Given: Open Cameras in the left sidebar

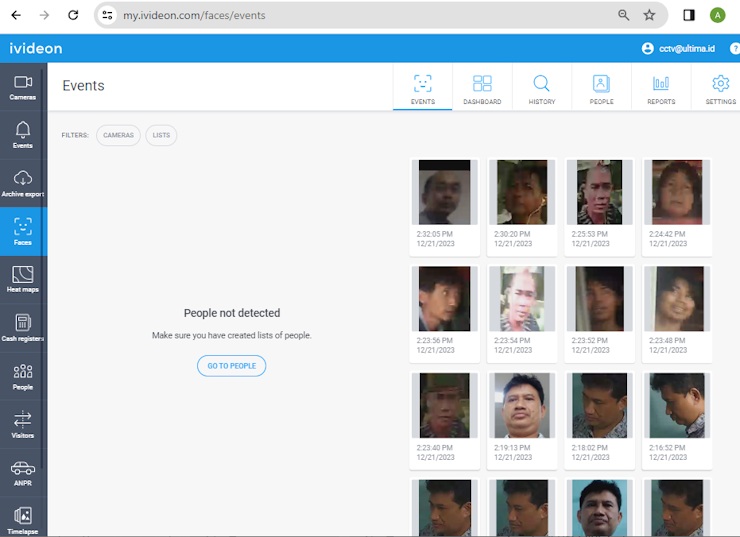Looking at the screenshot, I should [23, 87].
